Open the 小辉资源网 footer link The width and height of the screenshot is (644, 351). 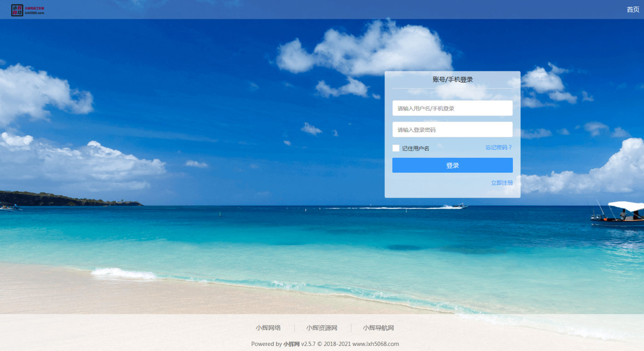point(321,328)
